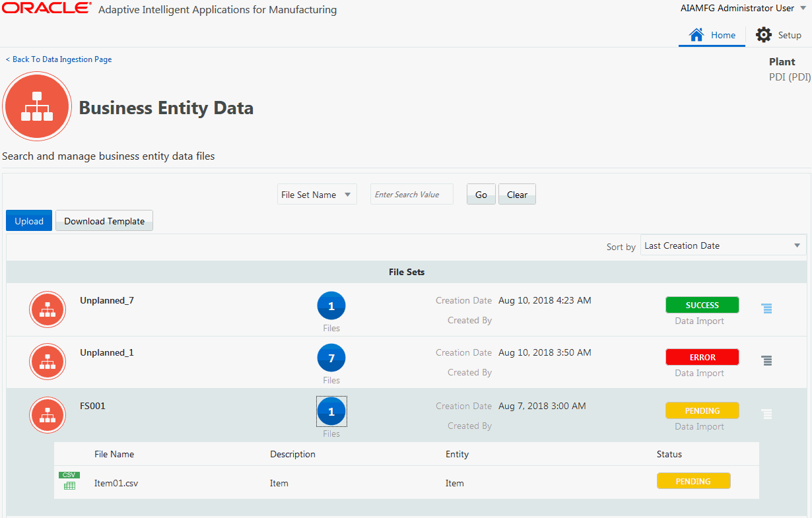Click the SUCCESS status of Unplanned_7
The height and width of the screenshot is (518, 812).
[702, 305]
